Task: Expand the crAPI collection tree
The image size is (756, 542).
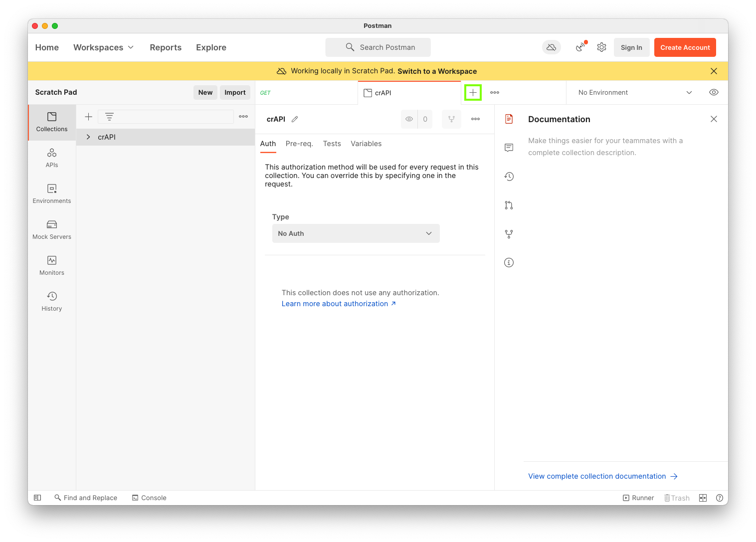Action: pos(88,137)
